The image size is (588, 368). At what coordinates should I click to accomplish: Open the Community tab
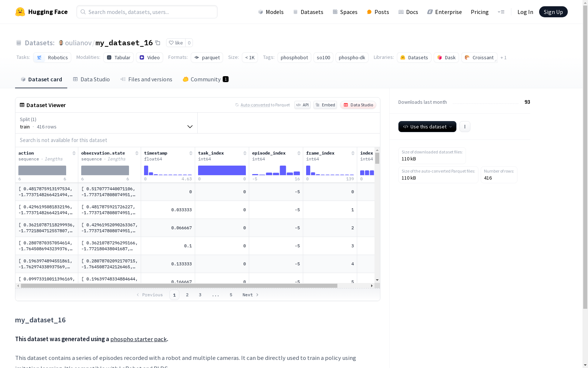[x=206, y=79]
